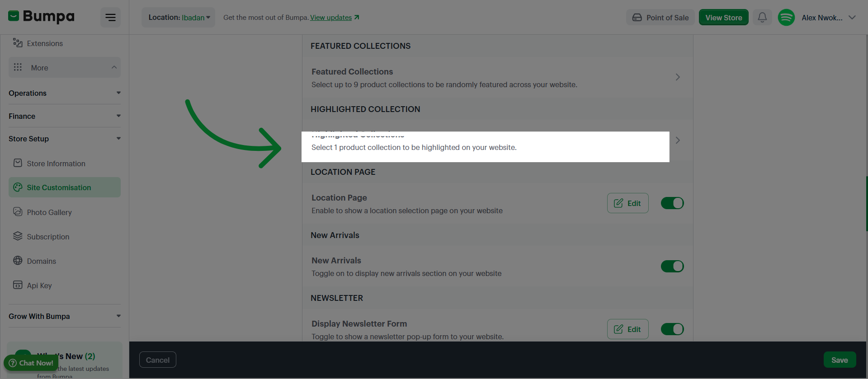Click the Extensions sidebar icon
The height and width of the screenshot is (379, 868).
18,43
